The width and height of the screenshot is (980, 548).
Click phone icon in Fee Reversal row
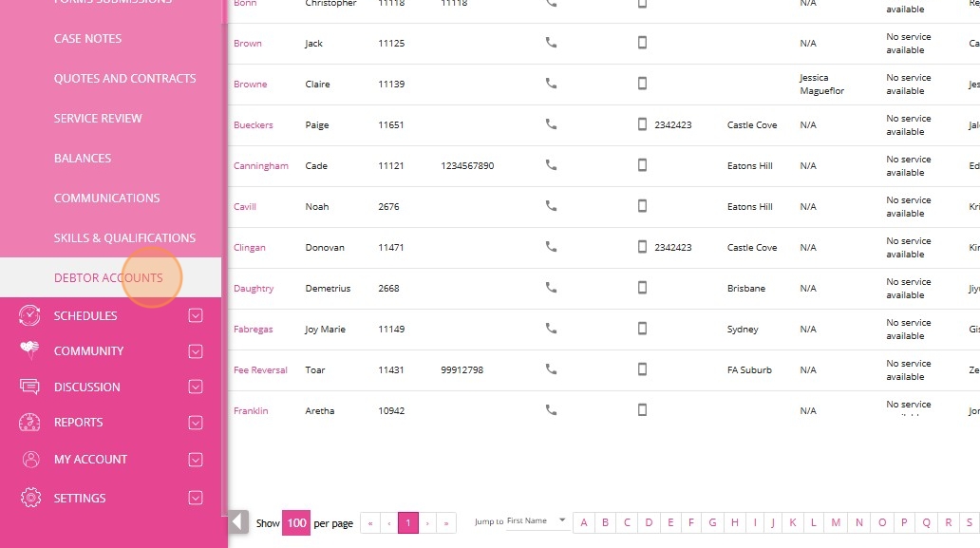(551, 369)
